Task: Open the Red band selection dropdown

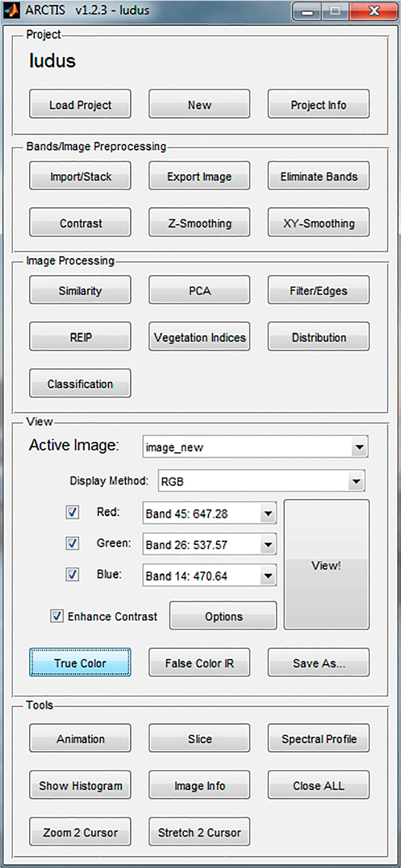Action: tap(268, 514)
